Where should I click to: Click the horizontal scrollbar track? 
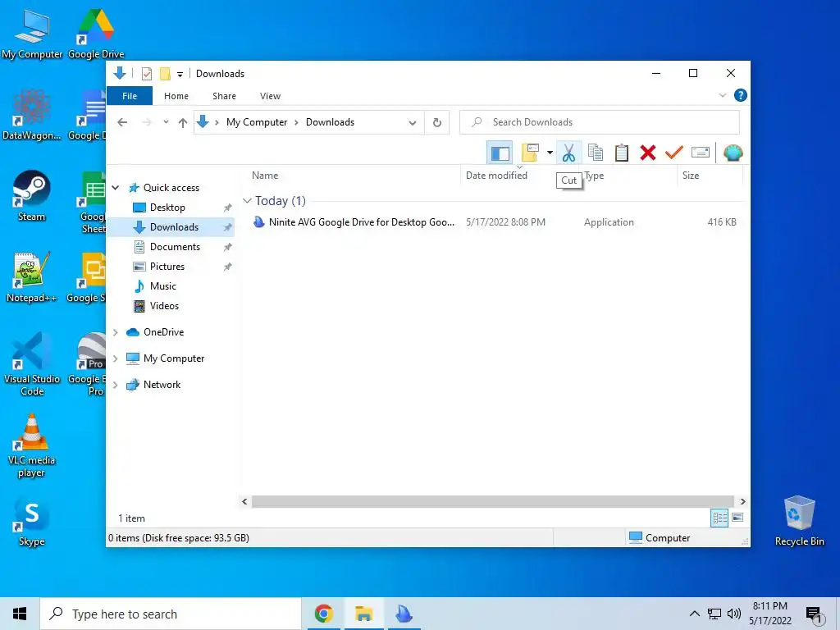pos(492,501)
